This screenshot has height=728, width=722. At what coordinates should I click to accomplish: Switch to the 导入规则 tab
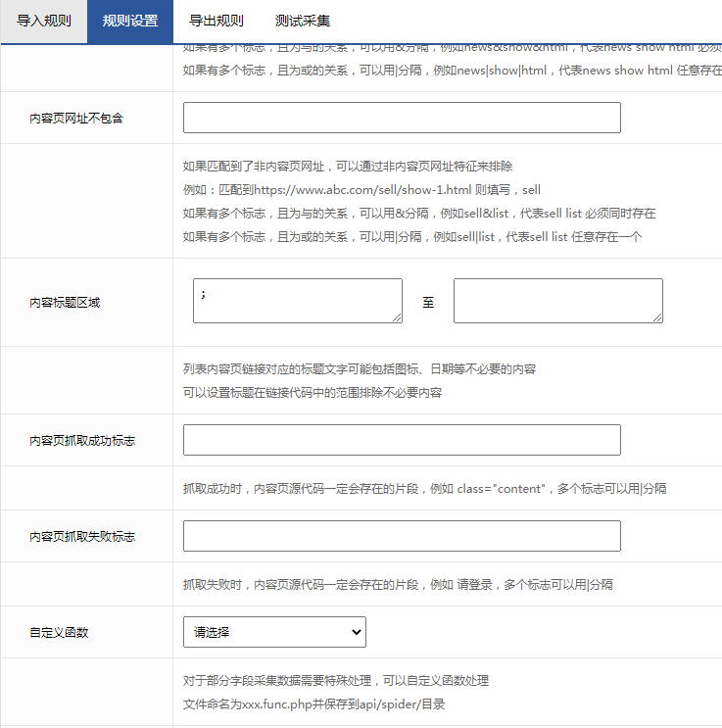pos(43,21)
